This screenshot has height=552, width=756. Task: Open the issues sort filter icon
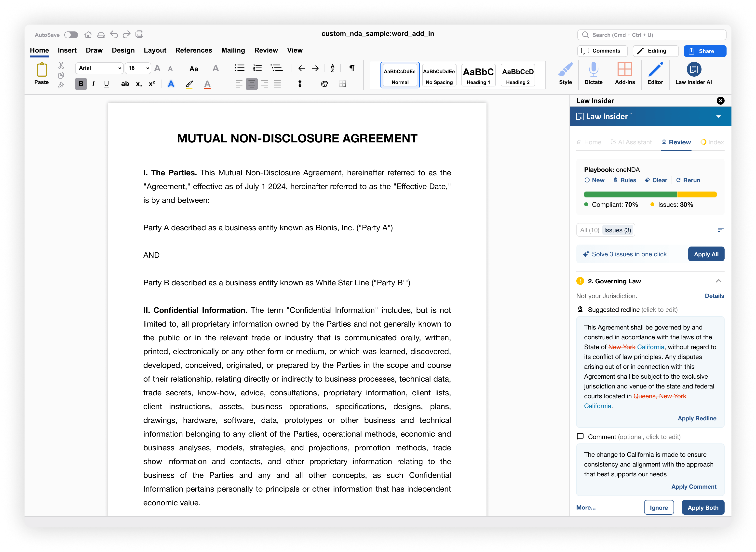pyautogui.click(x=720, y=230)
